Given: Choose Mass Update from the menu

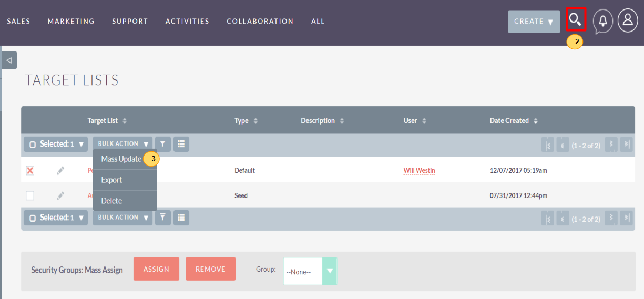Looking at the screenshot, I should [121, 159].
